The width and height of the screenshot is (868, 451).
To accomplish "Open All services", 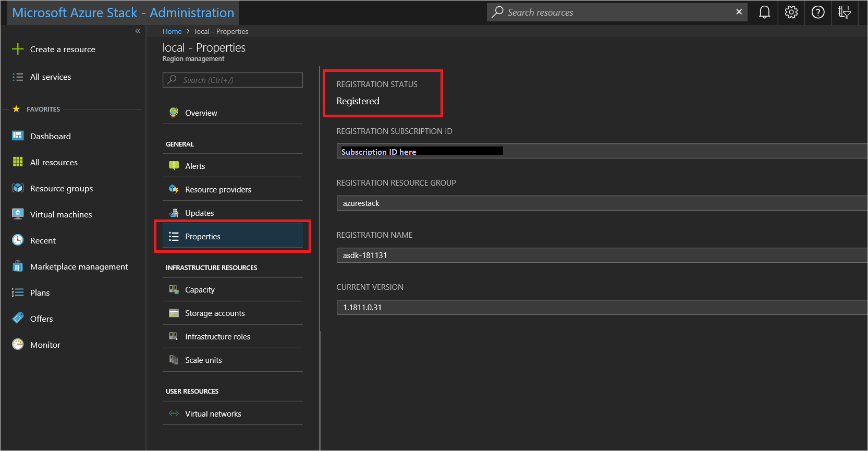I will click(x=51, y=77).
